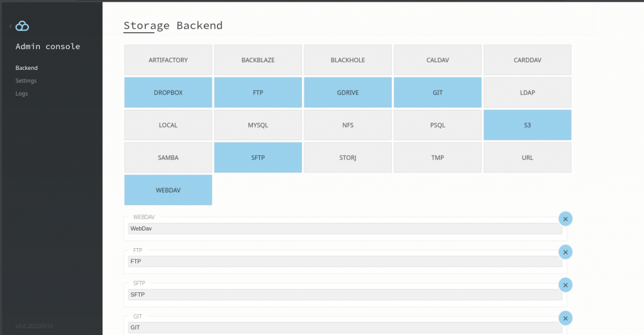Enable the ARTIFACTORY backend tile
Viewport: 644px width, 335px height.
coord(168,60)
